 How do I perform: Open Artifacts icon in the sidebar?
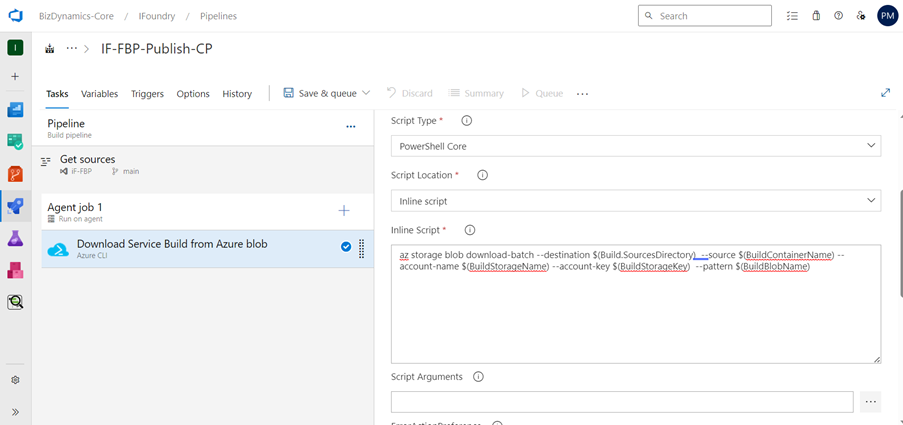(x=15, y=270)
